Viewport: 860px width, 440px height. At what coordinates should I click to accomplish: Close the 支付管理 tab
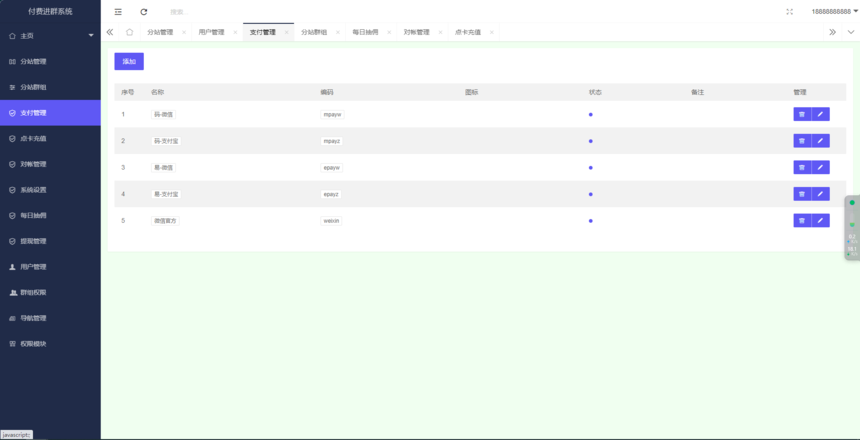click(286, 32)
